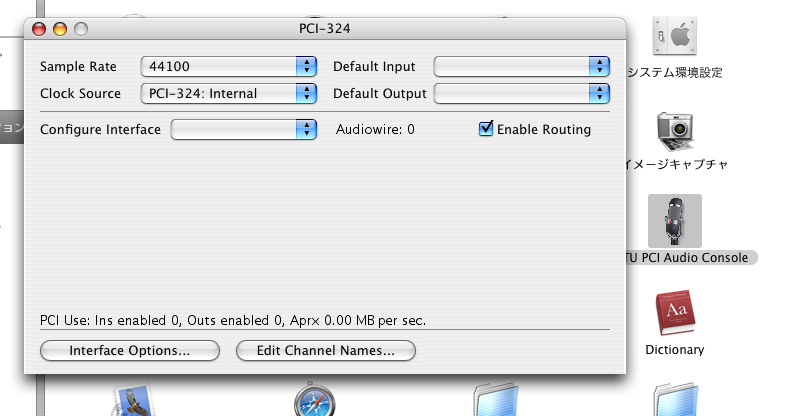Click the Interface Options... button
The image size is (792, 416).
tap(130, 350)
